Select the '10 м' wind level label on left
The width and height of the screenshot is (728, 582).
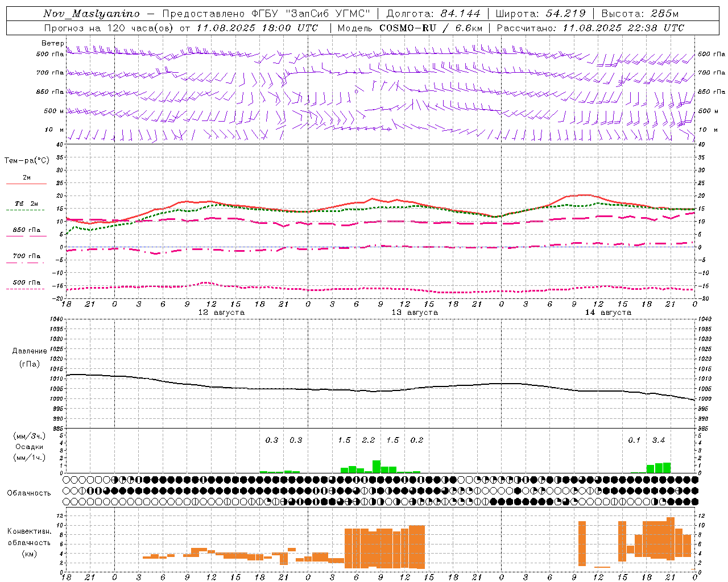(x=55, y=130)
